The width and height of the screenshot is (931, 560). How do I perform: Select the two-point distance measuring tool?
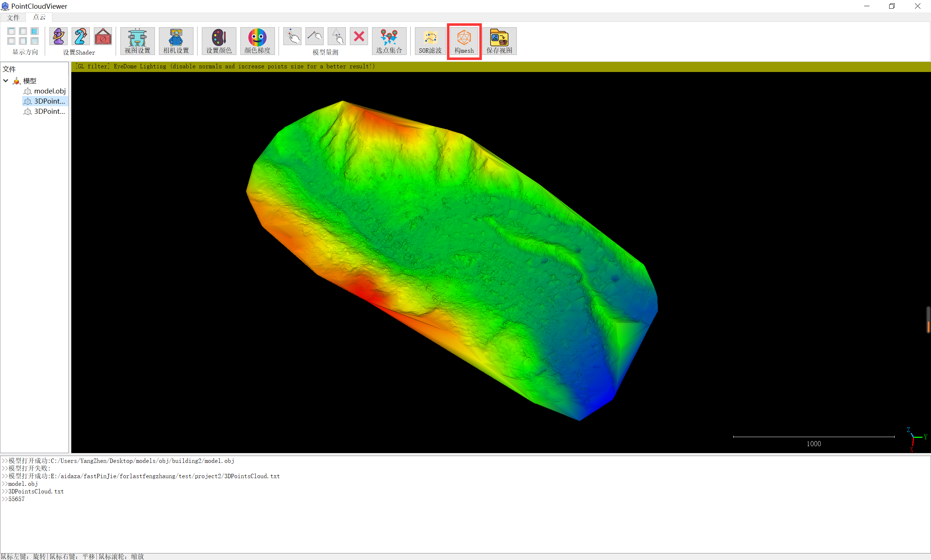[x=314, y=37]
